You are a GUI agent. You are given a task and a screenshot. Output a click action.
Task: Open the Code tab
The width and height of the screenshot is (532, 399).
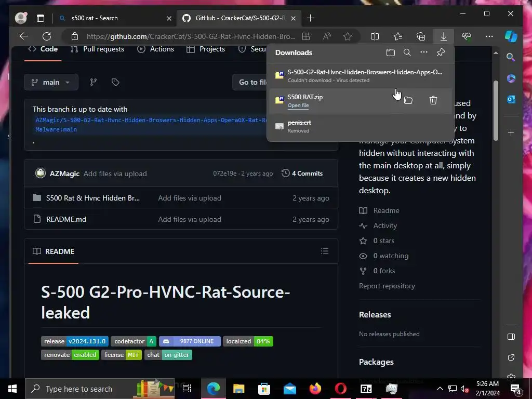pyautogui.click(x=43, y=49)
